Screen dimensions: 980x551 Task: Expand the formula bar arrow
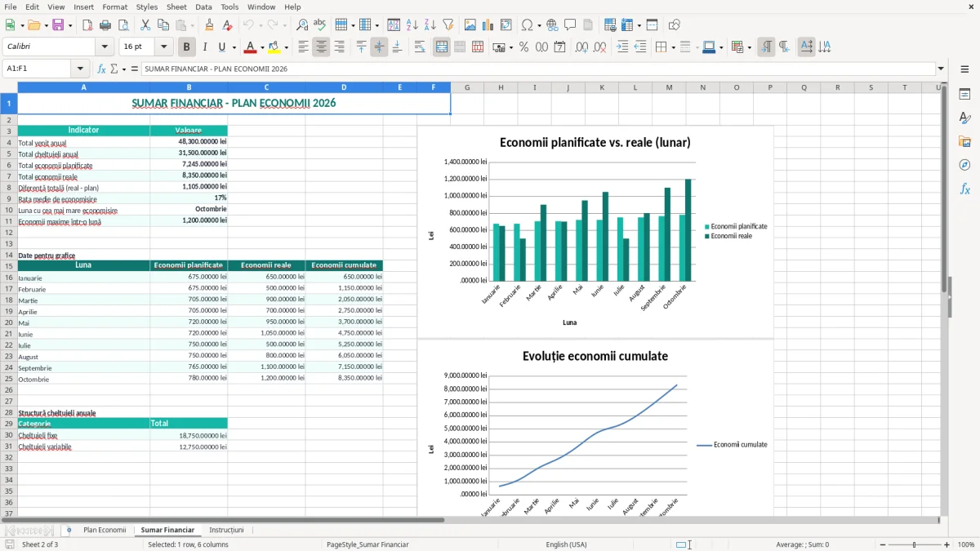[941, 69]
